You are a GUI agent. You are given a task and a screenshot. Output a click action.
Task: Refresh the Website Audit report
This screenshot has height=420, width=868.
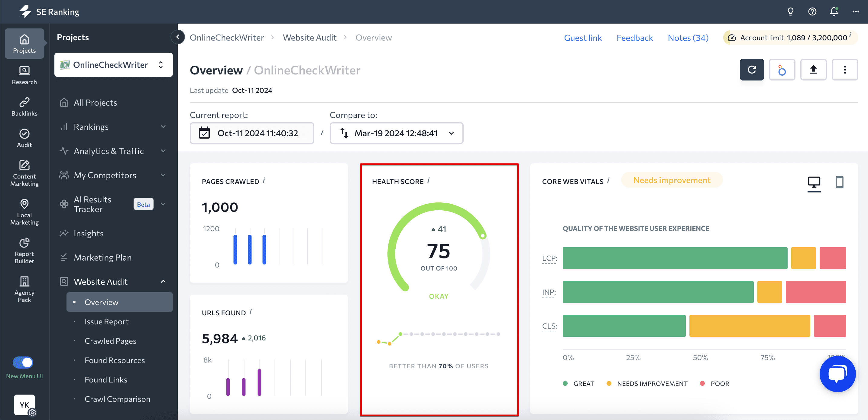(752, 70)
